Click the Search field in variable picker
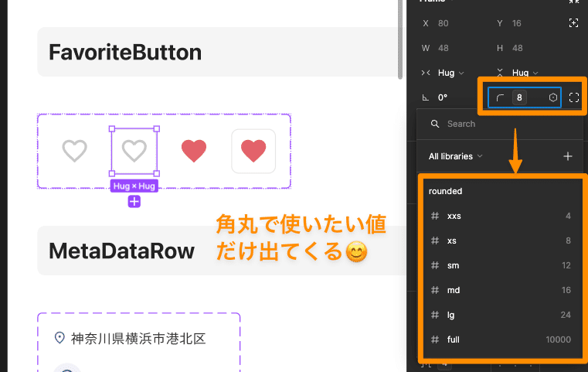Viewport: 588px width, 372px height. (x=500, y=124)
